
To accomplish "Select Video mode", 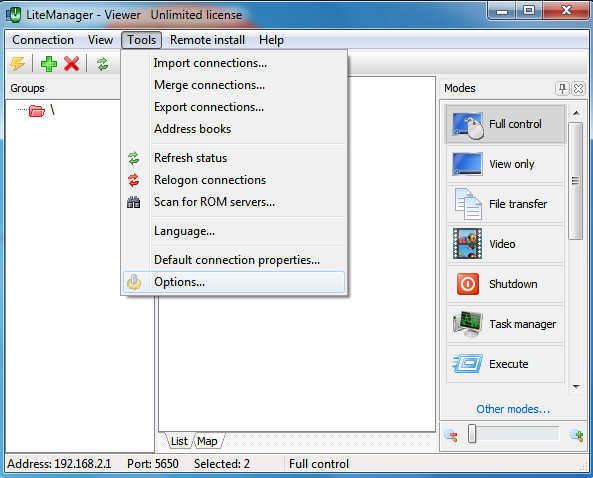I will [505, 244].
